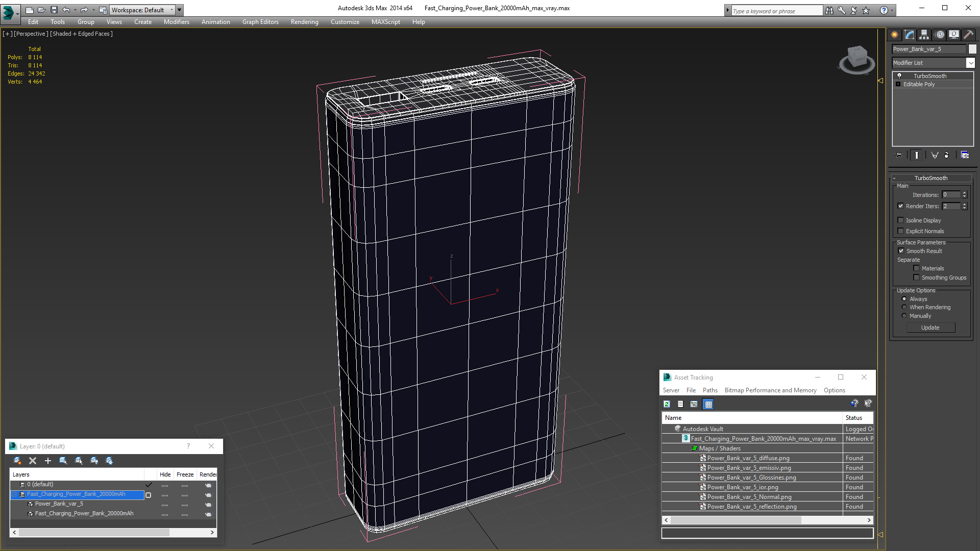
Task: Open the Motion command panel
Action: tap(939, 35)
